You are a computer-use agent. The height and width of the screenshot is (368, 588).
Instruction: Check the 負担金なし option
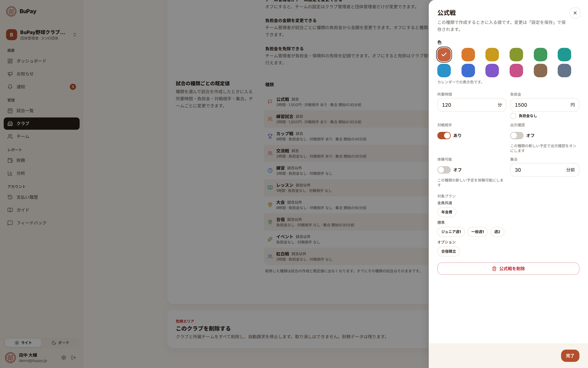(x=513, y=116)
